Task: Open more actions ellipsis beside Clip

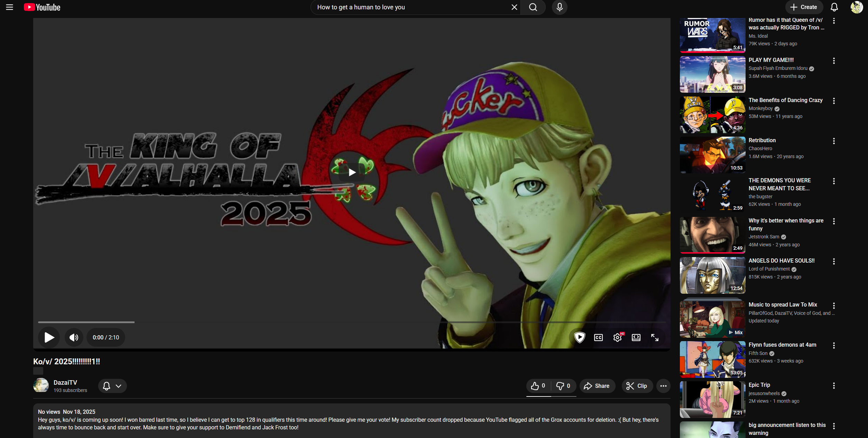Action: (663, 386)
